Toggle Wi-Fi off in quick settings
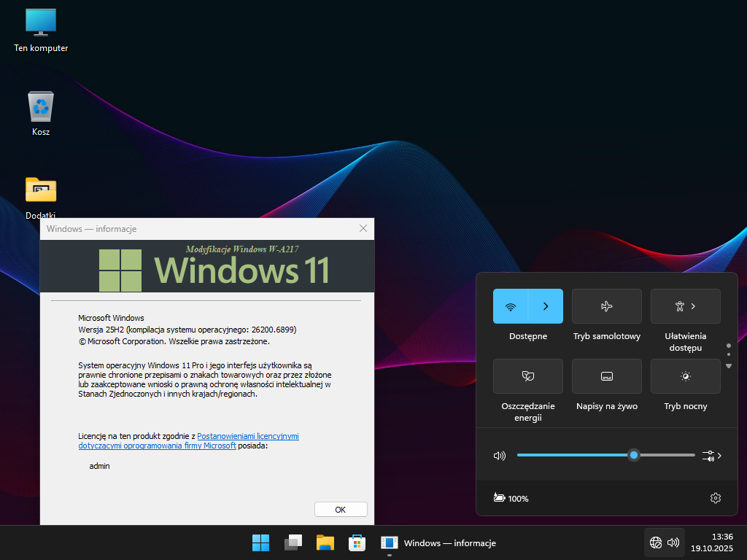The height and width of the screenshot is (560, 747). tap(511, 306)
